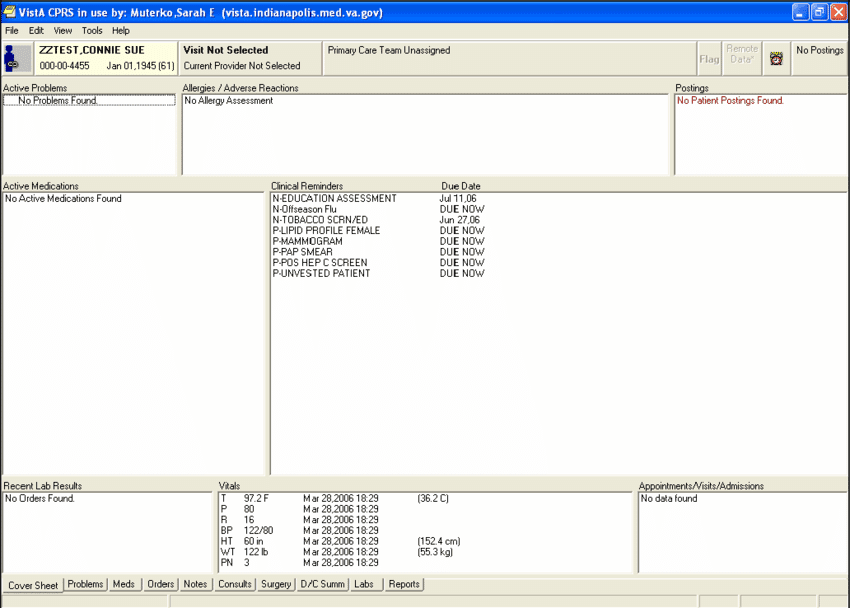This screenshot has height=608, width=850.
Task: Switch to the Orders tab
Action: point(160,584)
